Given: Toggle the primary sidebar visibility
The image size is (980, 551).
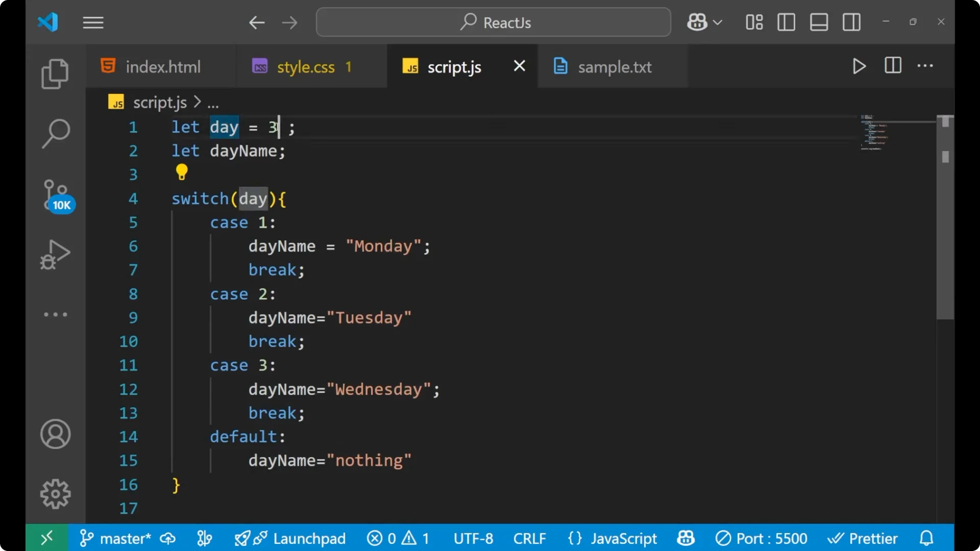Looking at the screenshot, I should [786, 22].
